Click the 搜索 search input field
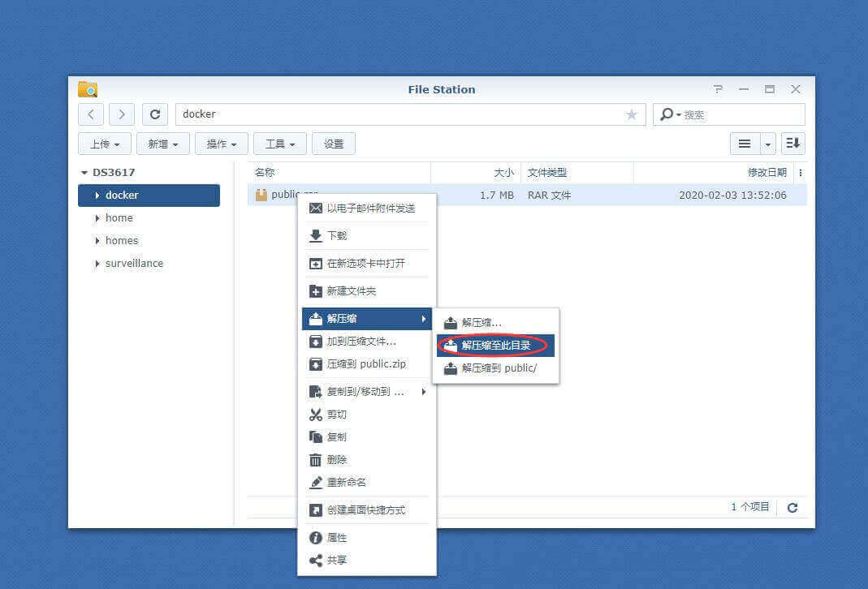Viewport: 868px width, 589px height. [739, 115]
